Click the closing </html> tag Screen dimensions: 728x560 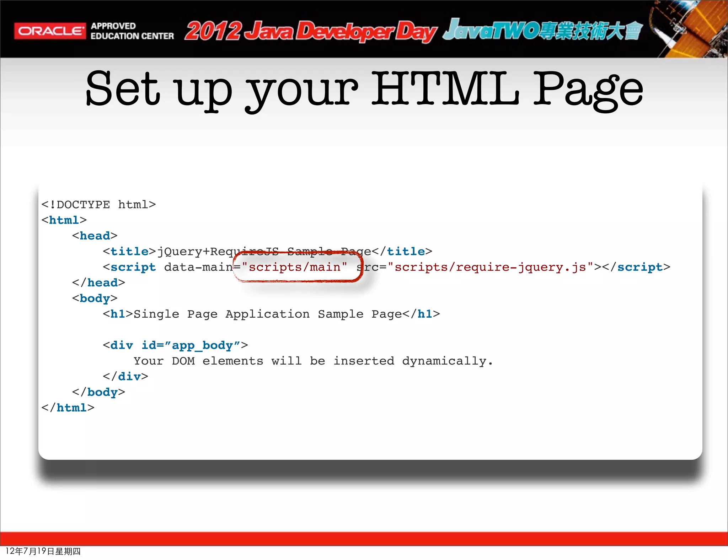68,408
